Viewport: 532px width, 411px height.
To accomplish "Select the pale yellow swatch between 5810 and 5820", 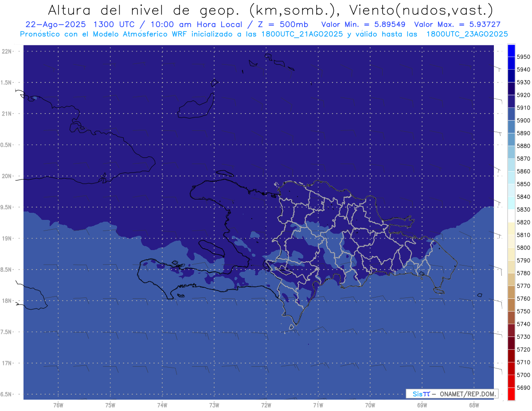I will pyautogui.click(x=511, y=228).
